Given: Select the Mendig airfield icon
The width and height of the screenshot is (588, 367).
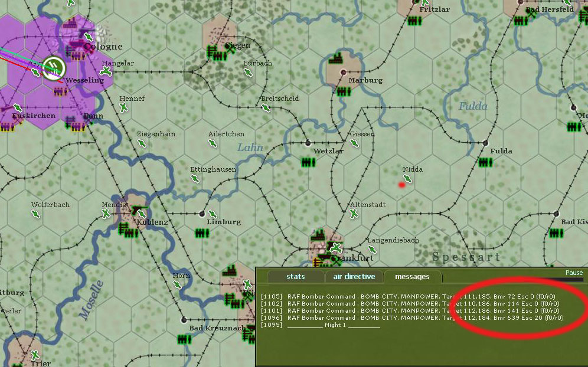Looking at the screenshot, I should tap(106, 214).
